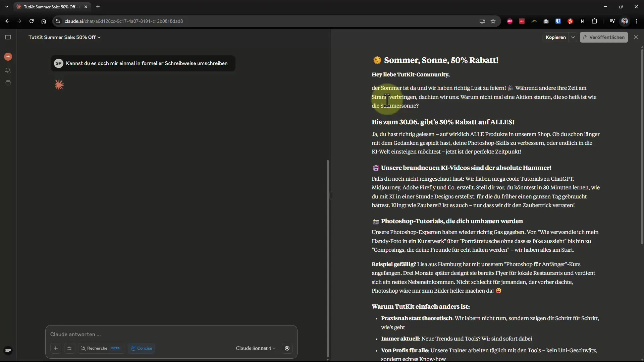Image resolution: width=644 pixels, height=362 pixels.
Task: Click heading Warum TutKit einfach anders ist
Action: 421,307
